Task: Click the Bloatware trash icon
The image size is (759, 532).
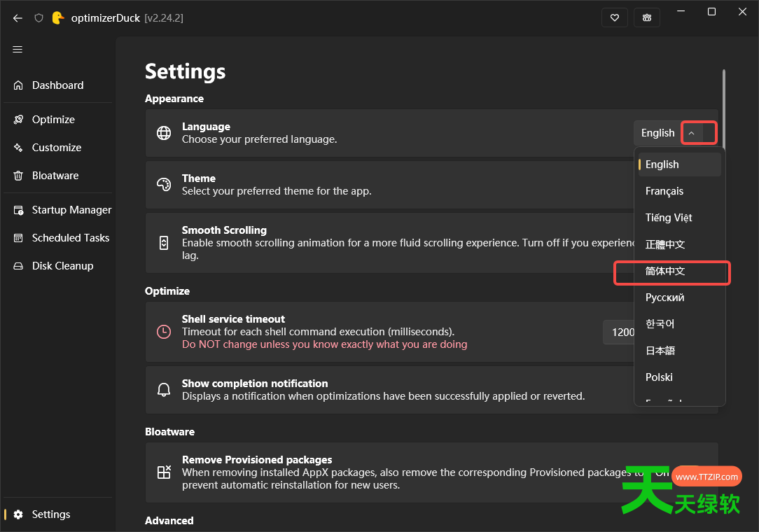Action: [x=18, y=176]
